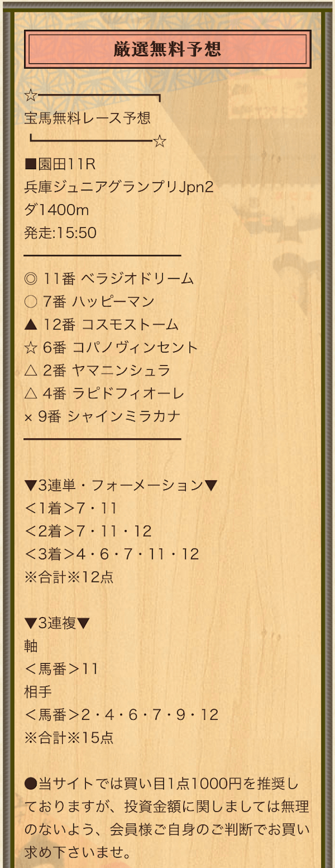Image resolution: width=335 pixels, height=868 pixels.
Task: Select the circle mark for ハッピーマン
Action: (x=31, y=302)
